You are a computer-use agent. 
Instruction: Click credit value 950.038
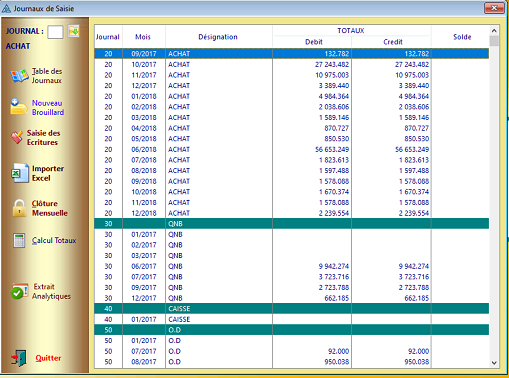coord(417,362)
